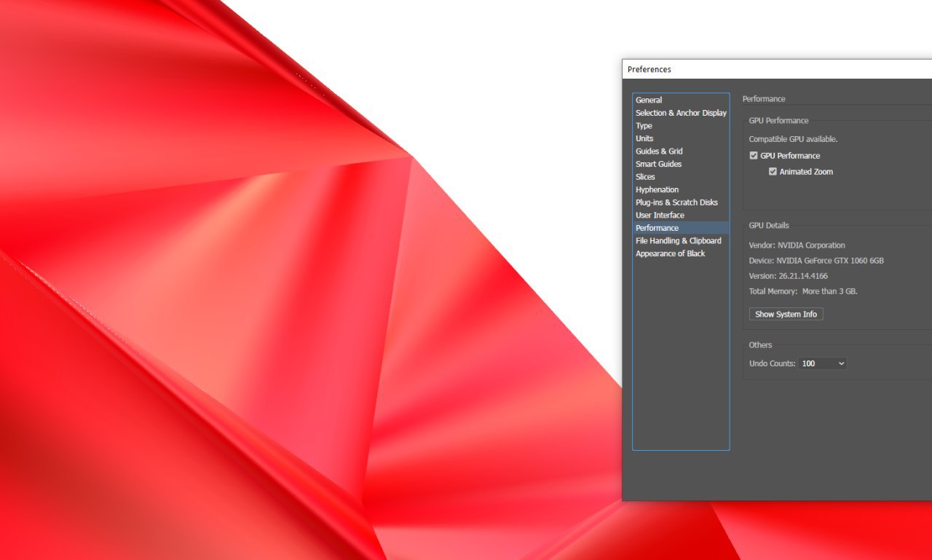
Task: Disable the Animated Zoom checkbox
Action: 773,172
